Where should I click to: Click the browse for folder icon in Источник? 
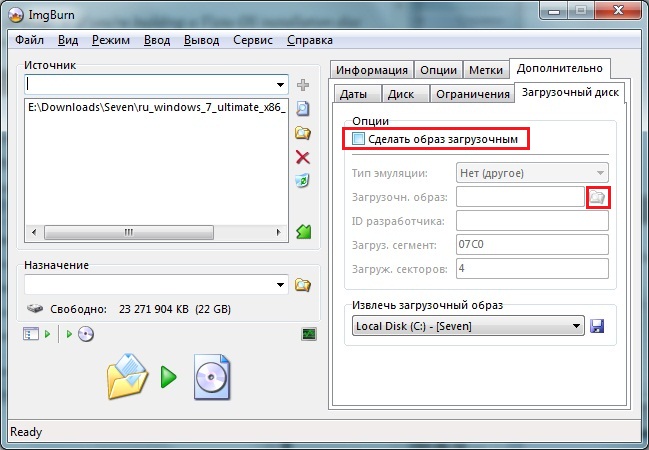(303, 133)
